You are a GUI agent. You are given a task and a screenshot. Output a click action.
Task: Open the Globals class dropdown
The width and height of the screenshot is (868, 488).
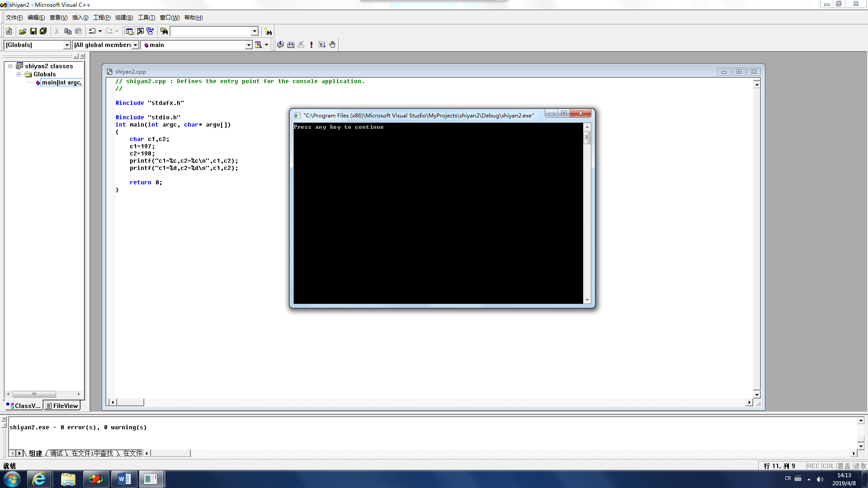click(x=67, y=45)
